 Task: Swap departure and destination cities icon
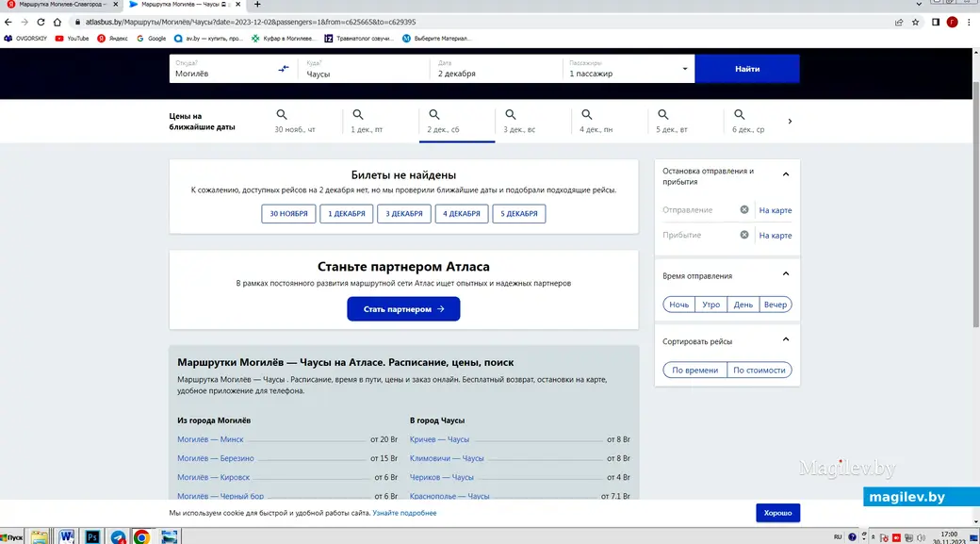click(285, 69)
